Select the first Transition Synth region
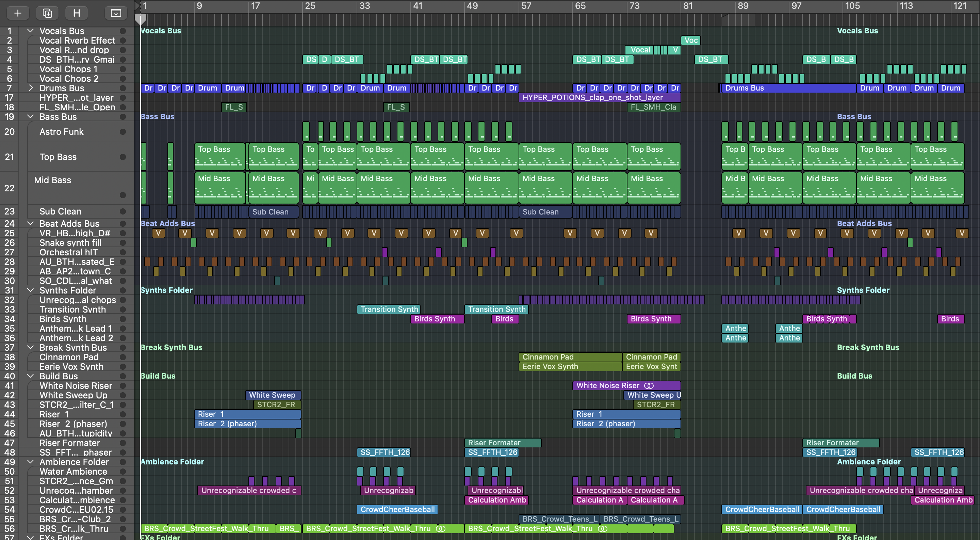 pos(388,309)
